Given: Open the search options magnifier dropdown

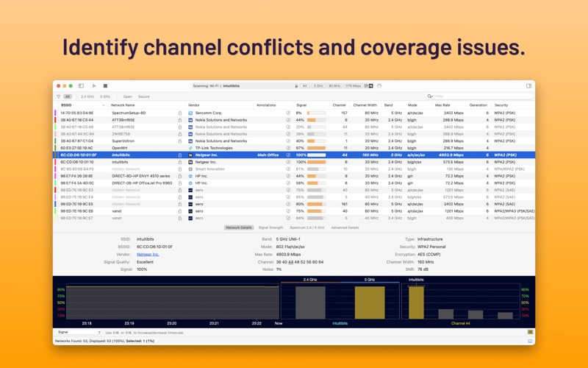Looking at the screenshot, I should tap(430, 96).
